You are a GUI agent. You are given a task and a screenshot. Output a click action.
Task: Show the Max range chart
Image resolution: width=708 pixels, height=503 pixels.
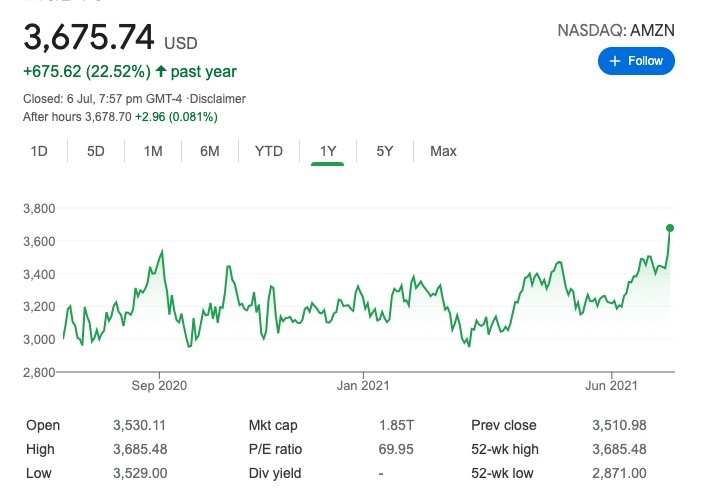point(443,151)
